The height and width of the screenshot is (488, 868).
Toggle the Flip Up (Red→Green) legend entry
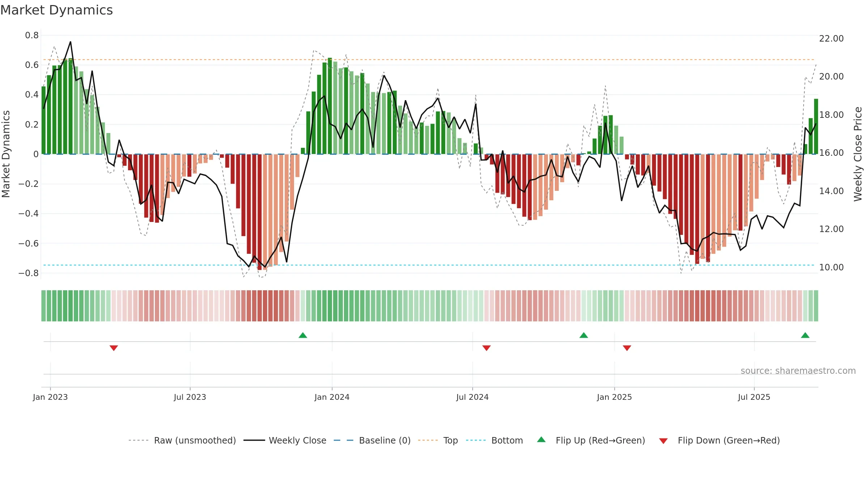591,440
